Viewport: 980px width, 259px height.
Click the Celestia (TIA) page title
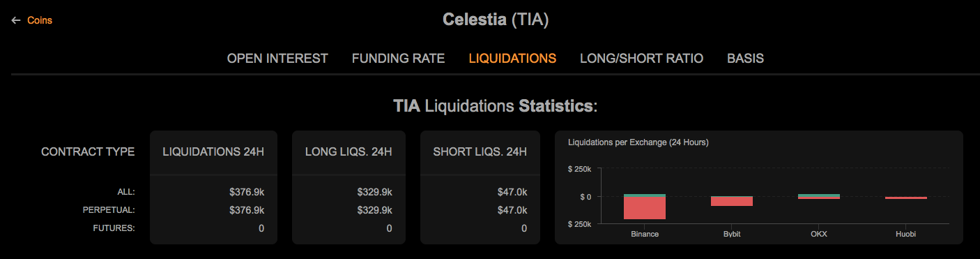tap(496, 20)
